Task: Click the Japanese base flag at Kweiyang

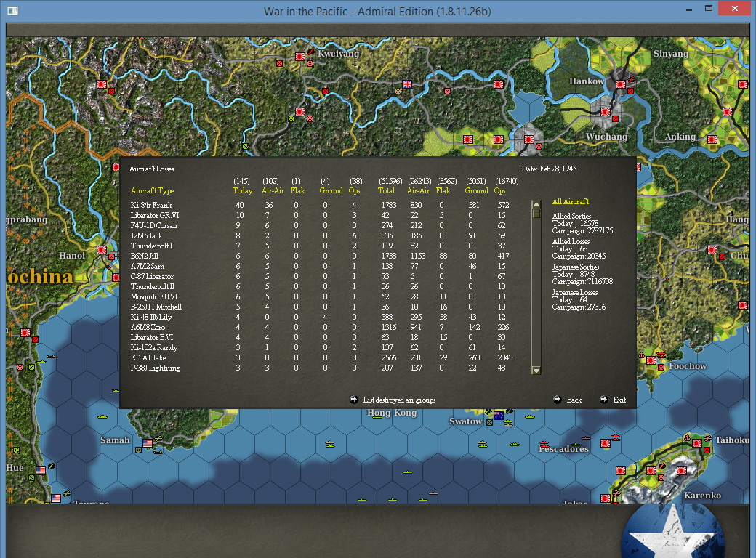Action: [x=300, y=57]
